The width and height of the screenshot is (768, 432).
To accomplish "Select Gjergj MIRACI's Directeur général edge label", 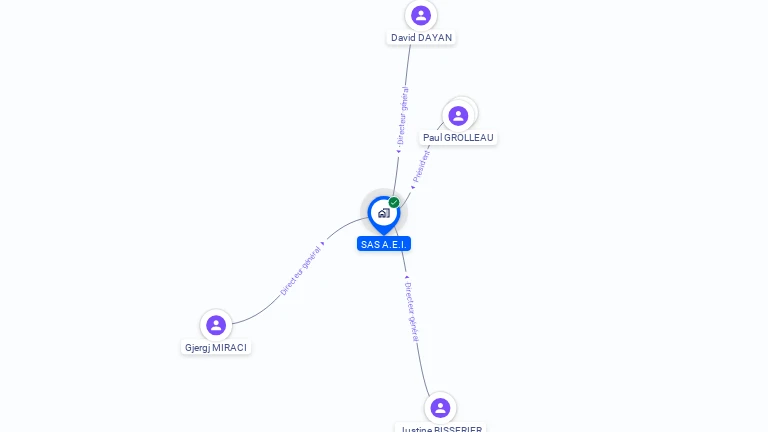I will tap(300, 271).
